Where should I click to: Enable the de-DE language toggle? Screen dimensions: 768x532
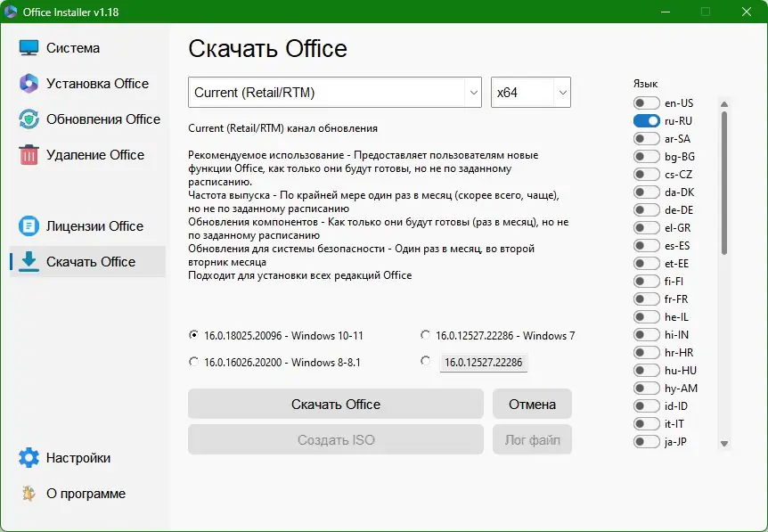point(645,209)
